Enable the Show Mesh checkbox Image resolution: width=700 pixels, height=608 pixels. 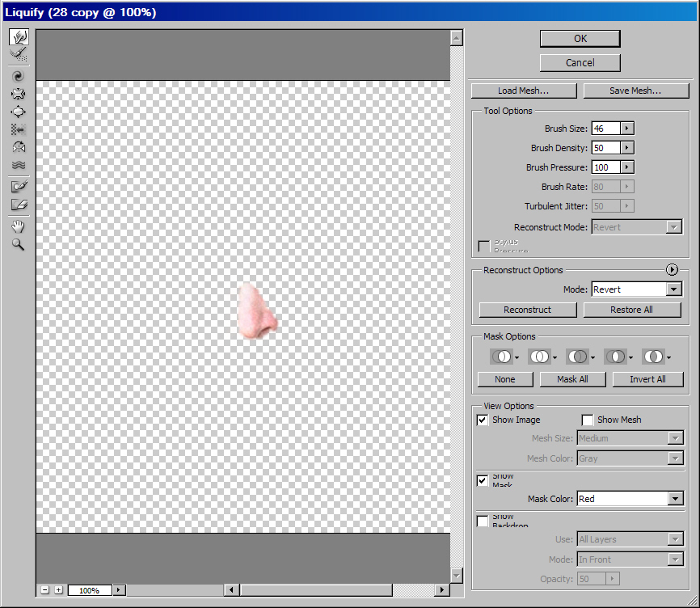(x=588, y=420)
